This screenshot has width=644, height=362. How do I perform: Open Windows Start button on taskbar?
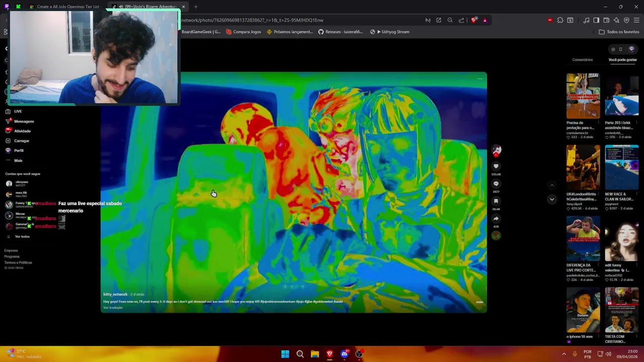(285, 354)
